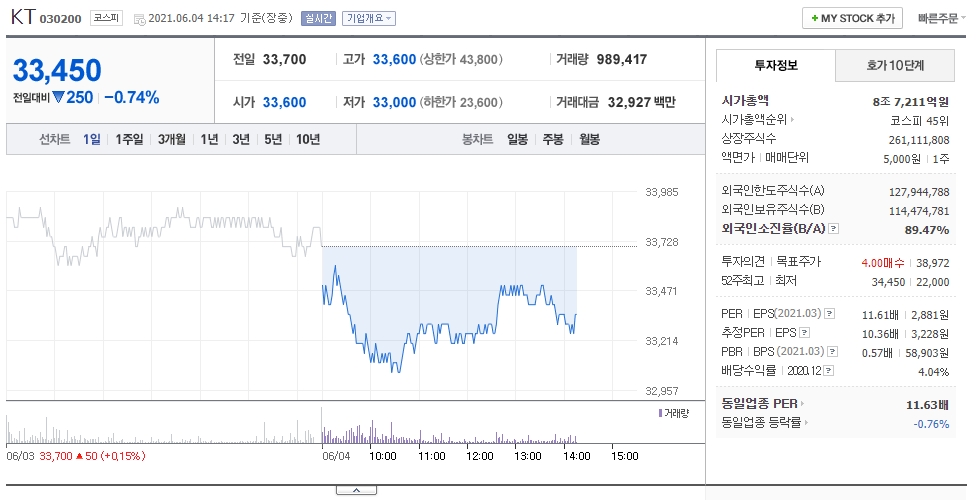The width and height of the screenshot is (978, 500).
Task: Click the 33,728 price axis label
Action: click(x=661, y=242)
